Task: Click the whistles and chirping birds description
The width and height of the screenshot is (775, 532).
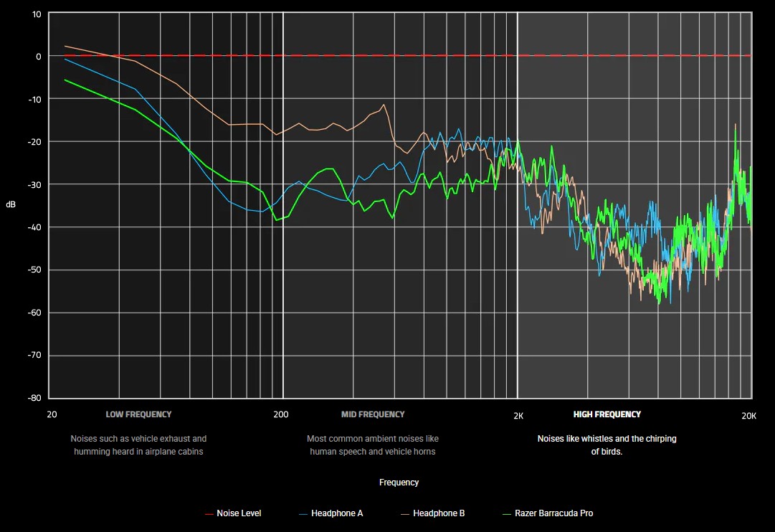Action: [607, 445]
